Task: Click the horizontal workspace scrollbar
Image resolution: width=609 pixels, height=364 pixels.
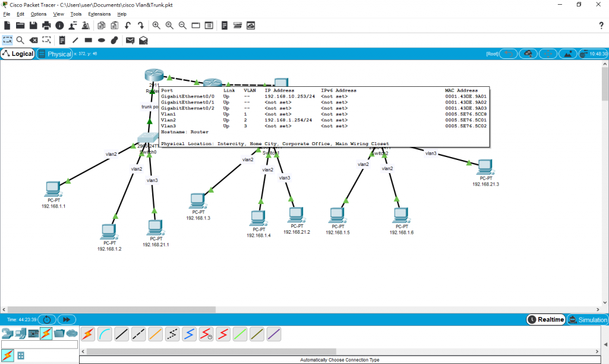Action: tap(111, 310)
